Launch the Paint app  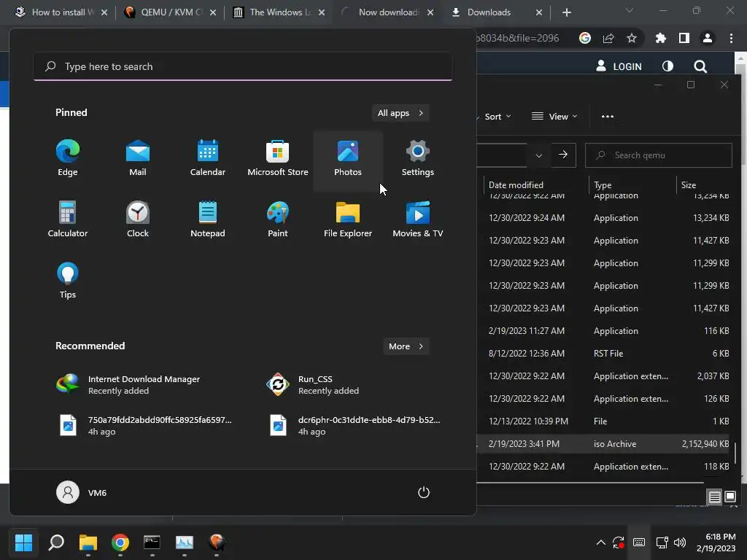[278, 219]
